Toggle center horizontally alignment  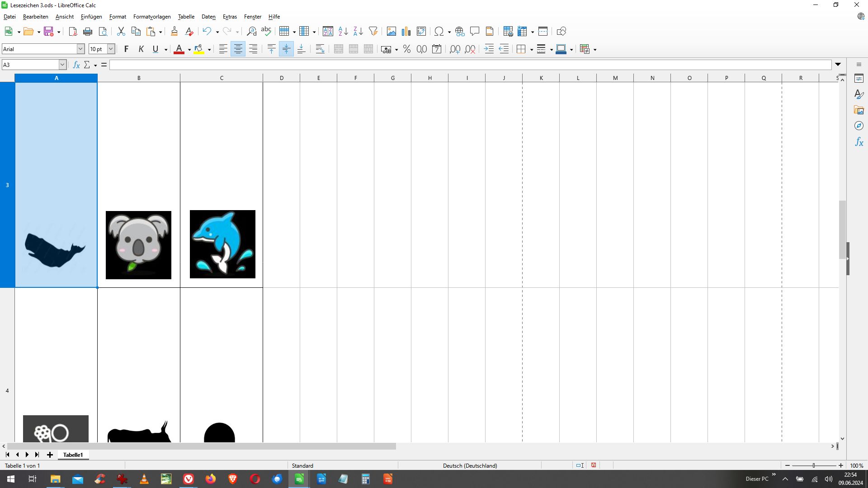(238, 49)
